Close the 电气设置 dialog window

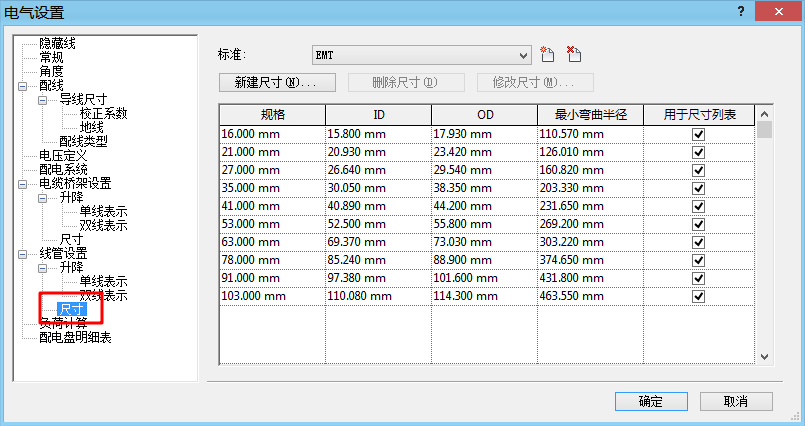[x=778, y=11]
